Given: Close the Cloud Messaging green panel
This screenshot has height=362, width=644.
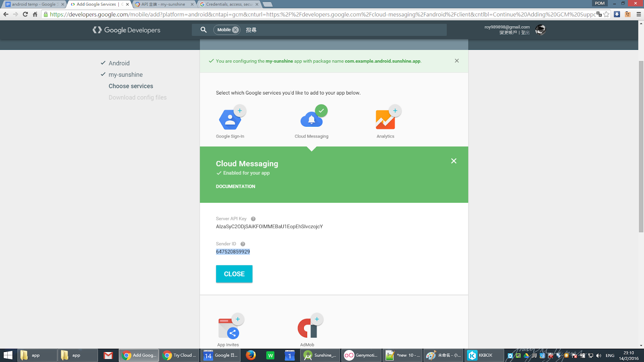Looking at the screenshot, I should click(454, 161).
